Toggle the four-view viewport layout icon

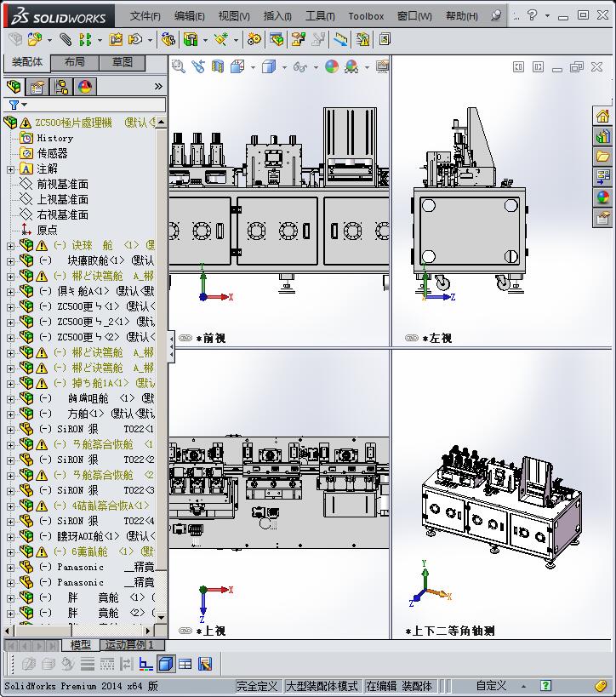(185, 664)
